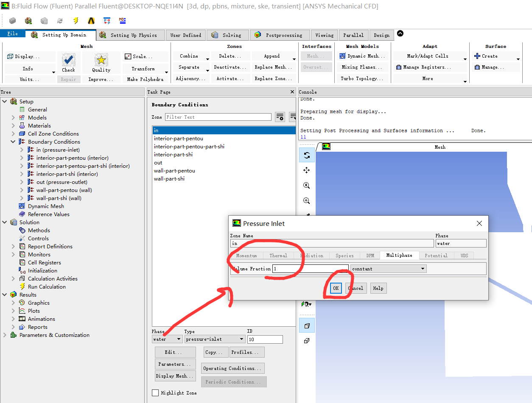The height and width of the screenshot is (403, 532).
Task: Toggle the Highlight Zone checkbox
Action: tap(155, 393)
